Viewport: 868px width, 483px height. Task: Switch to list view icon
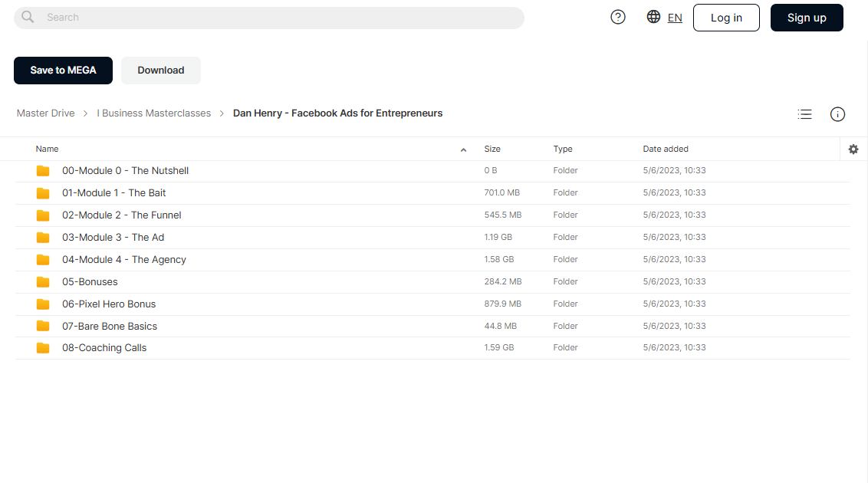click(x=804, y=114)
